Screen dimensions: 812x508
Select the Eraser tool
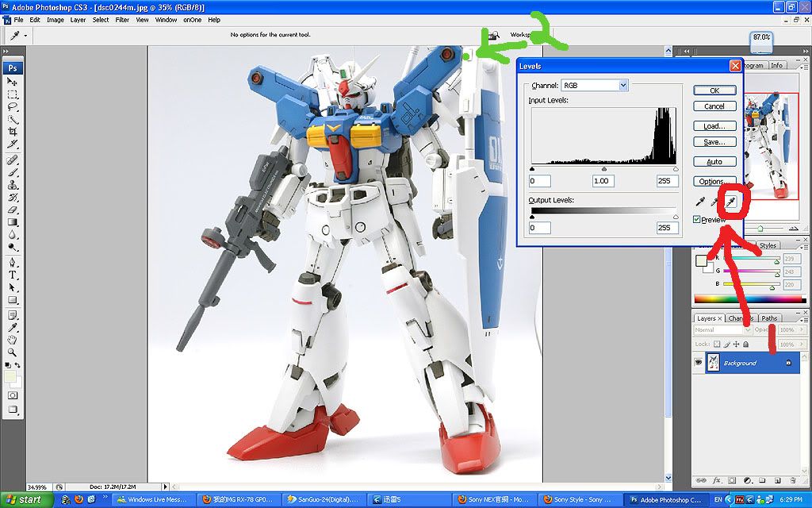pyautogui.click(x=12, y=210)
